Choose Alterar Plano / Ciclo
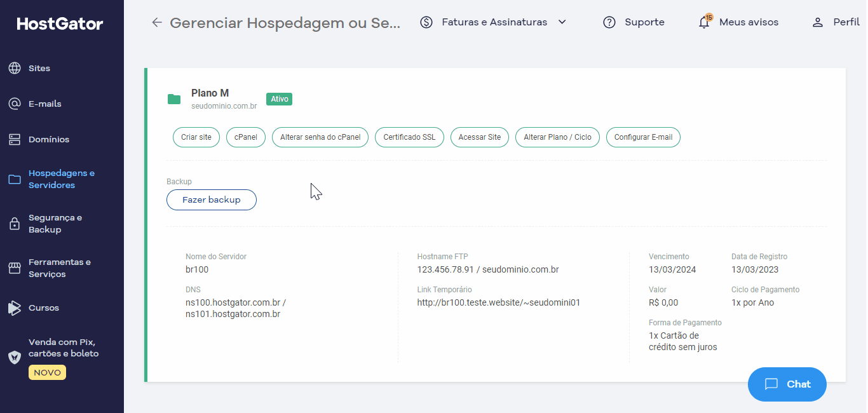 point(557,137)
